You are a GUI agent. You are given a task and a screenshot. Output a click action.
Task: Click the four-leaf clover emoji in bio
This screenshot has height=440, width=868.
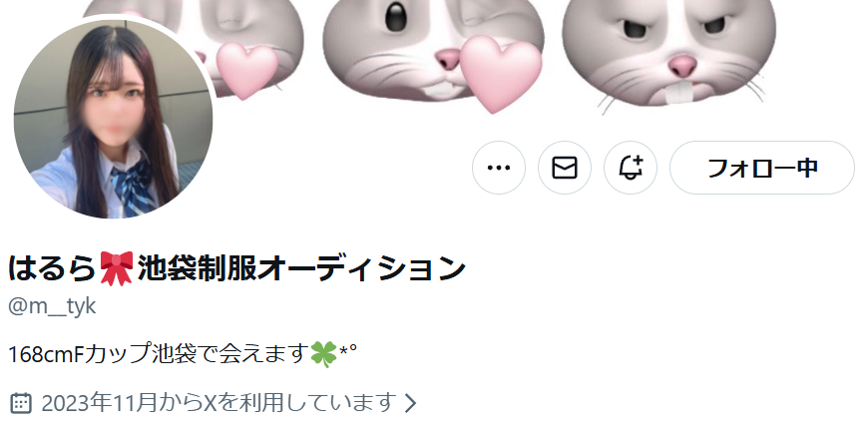[x=323, y=354]
